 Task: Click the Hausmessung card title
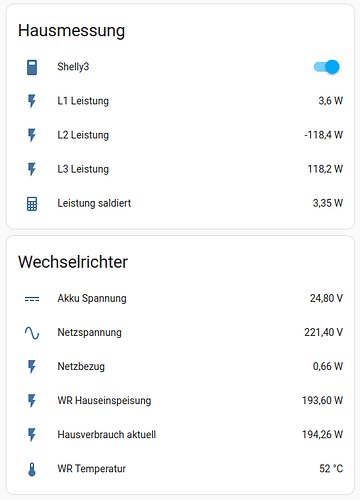(x=71, y=31)
